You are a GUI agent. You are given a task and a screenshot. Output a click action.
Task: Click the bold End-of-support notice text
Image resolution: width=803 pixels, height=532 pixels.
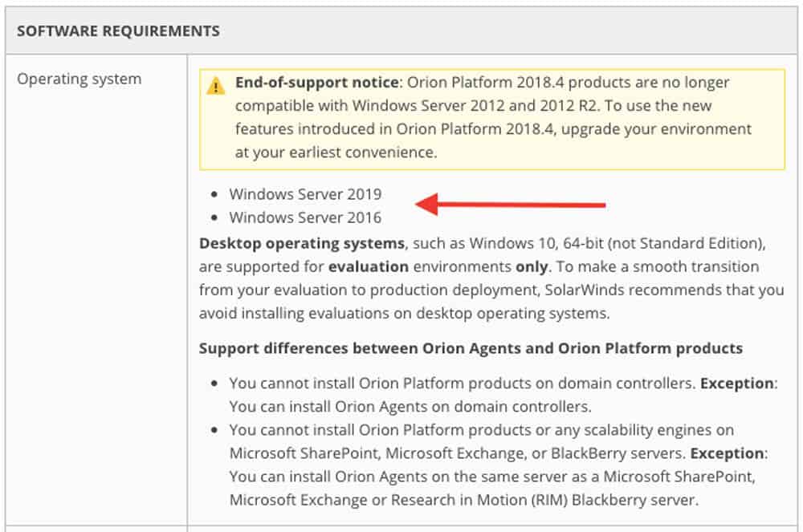[x=316, y=83]
